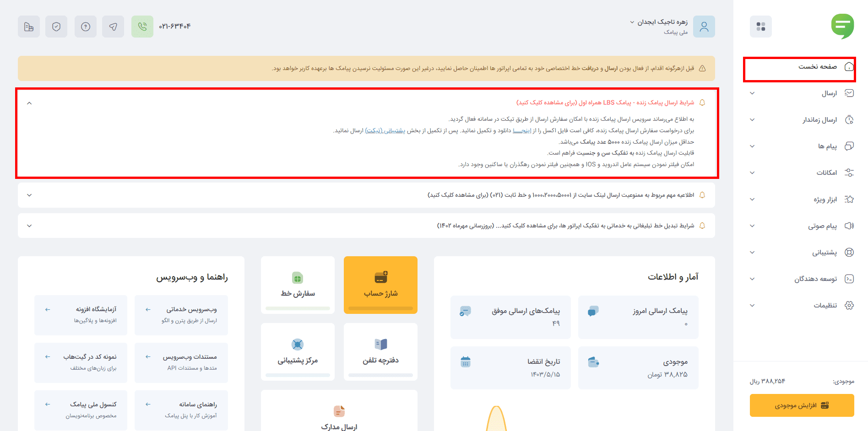Open the apps grid icon

761,27
